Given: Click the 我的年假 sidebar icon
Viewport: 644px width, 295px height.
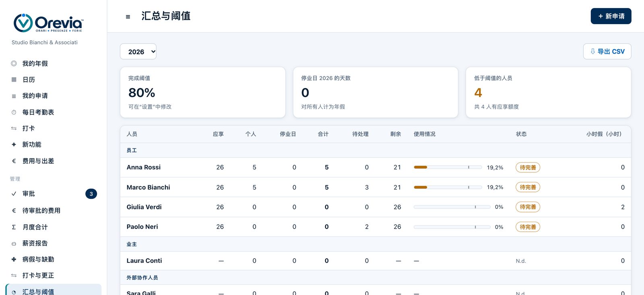Looking at the screenshot, I should (x=14, y=64).
